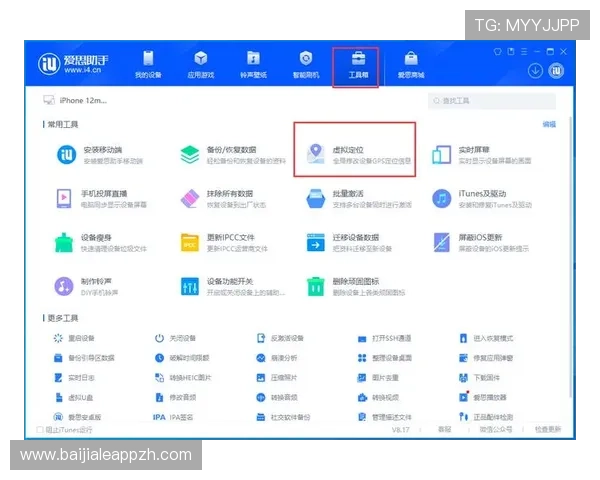This screenshot has height=480, width=600.
Task: Open the 转换HEIC图片 converter tool
Action: pos(183,378)
